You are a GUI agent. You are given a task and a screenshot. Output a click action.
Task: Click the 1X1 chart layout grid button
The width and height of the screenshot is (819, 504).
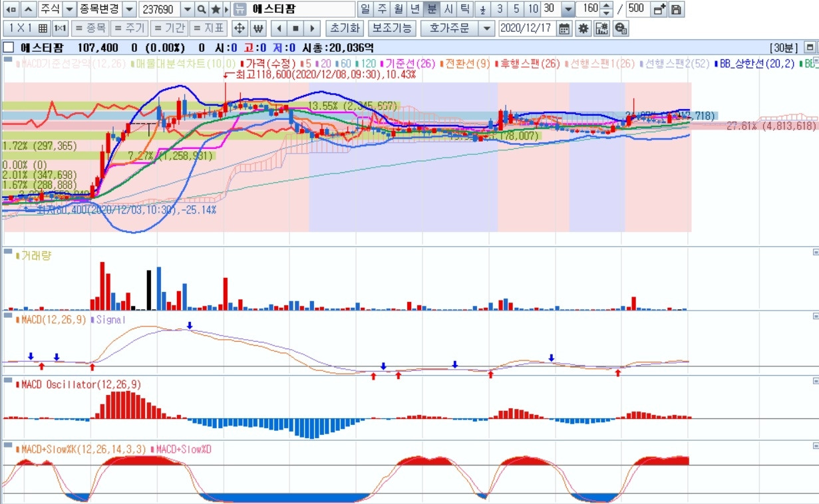[x=27, y=29]
